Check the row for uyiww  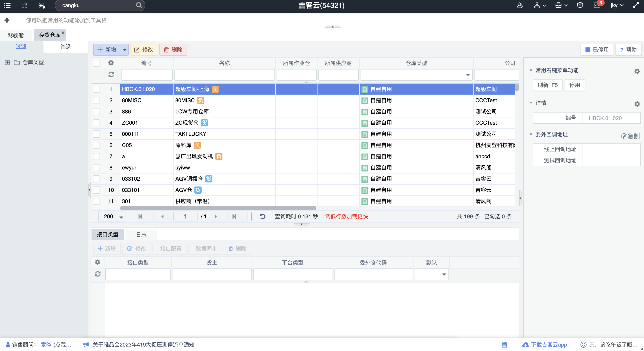[96, 168]
